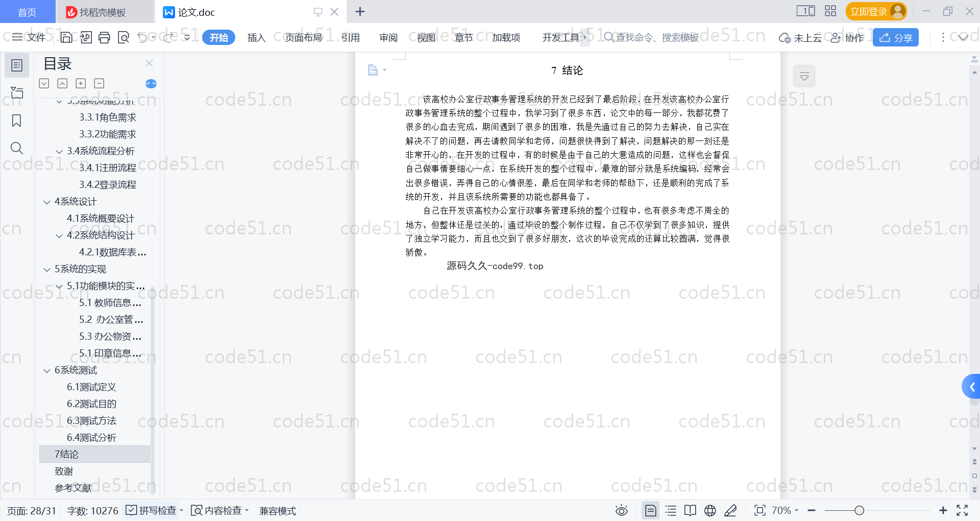Click the Save icon in toolbar
This screenshot has width=980, height=521.
click(x=66, y=37)
